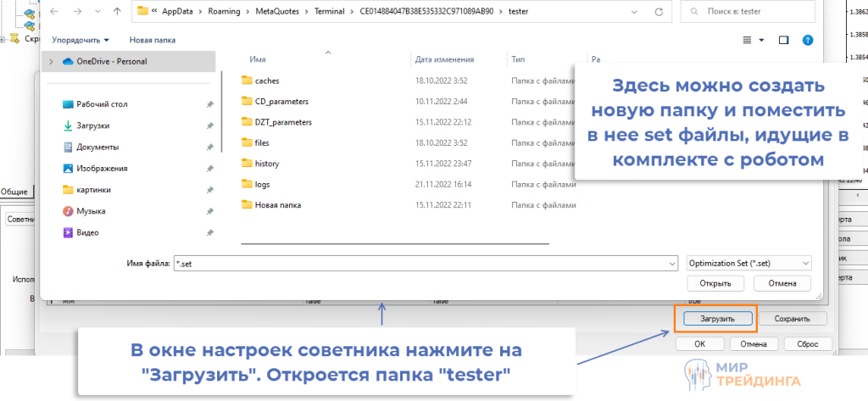
Task: Open 'Optimization Set (*.set)' file type dropdown
Action: pyautogui.click(x=749, y=263)
